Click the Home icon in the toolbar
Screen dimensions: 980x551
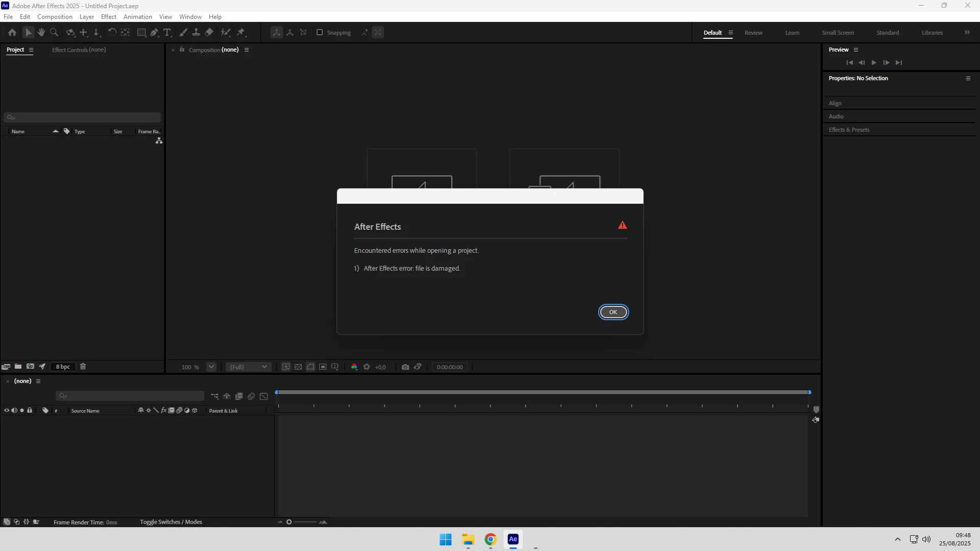(12, 32)
